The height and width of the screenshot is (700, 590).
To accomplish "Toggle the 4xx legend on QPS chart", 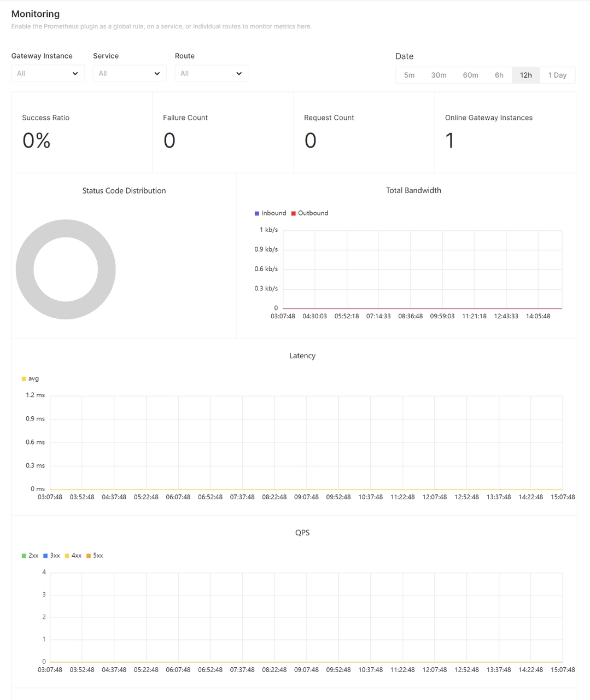I will click(x=74, y=555).
